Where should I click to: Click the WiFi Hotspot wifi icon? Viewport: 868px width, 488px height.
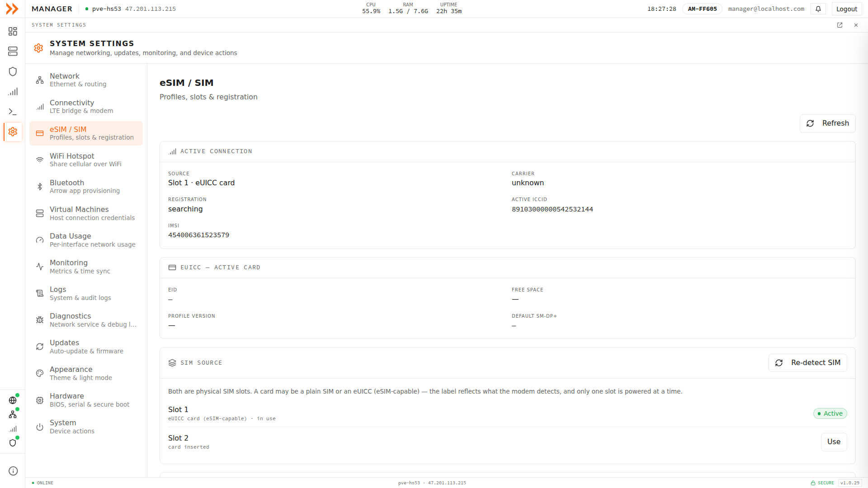(x=40, y=160)
